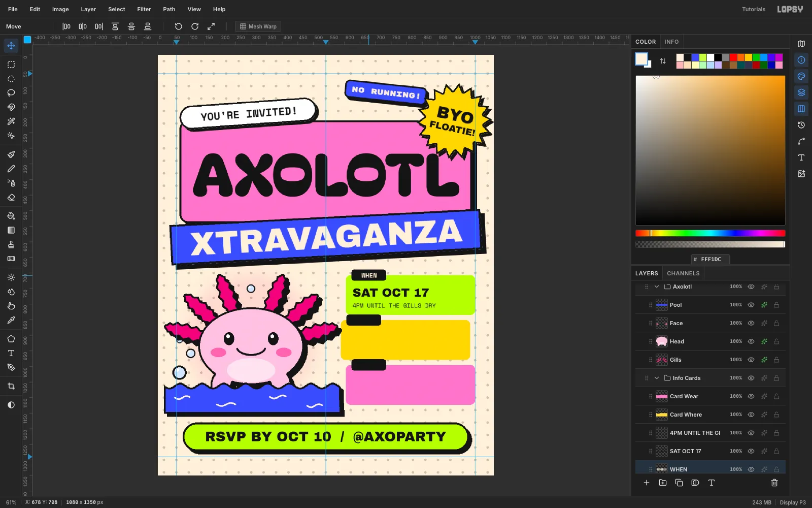
Task: Select the 4PM UNTIL THE GI layer
Action: click(710, 433)
